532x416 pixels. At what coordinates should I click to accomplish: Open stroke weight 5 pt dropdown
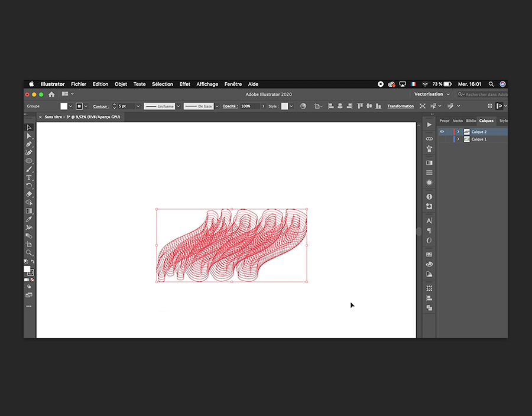pos(138,106)
